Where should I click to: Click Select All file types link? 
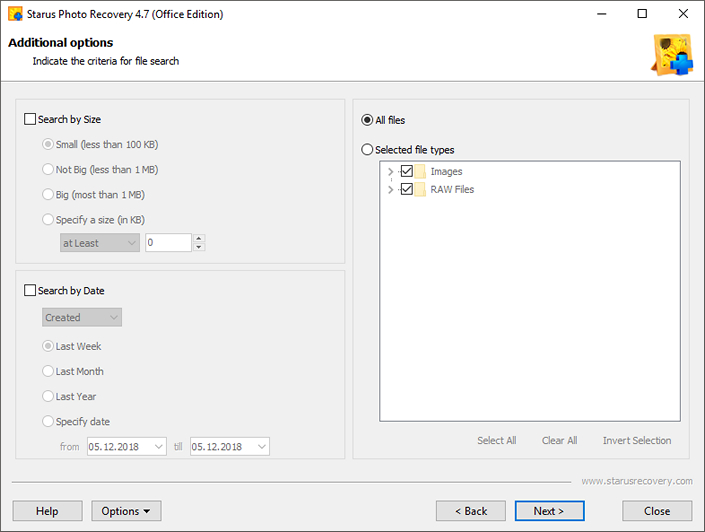coord(496,441)
